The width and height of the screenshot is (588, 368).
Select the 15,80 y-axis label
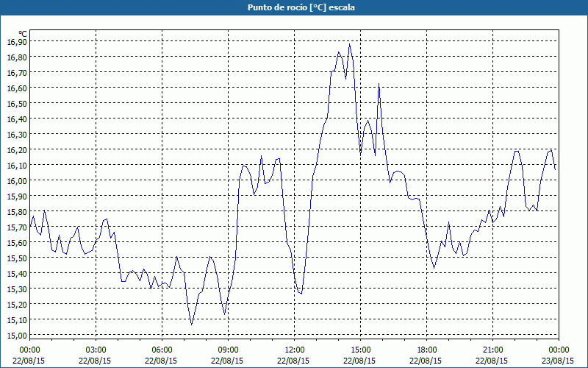coord(17,211)
